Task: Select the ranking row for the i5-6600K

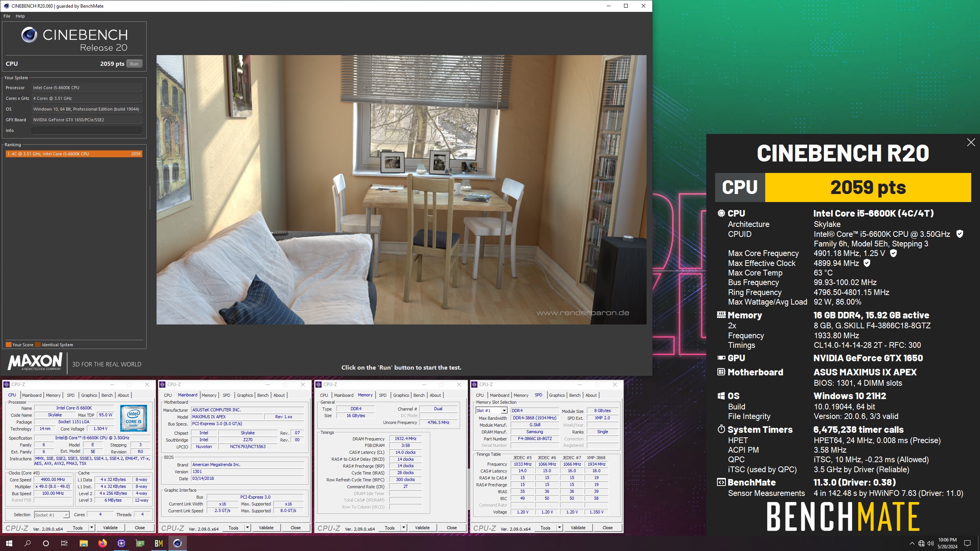Action: (x=74, y=154)
